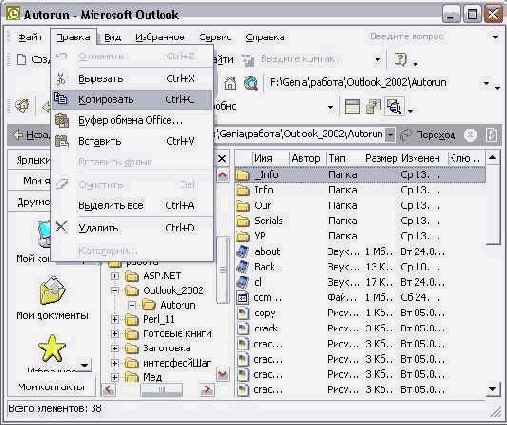Click the scissors Cut icon

[x=61, y=79]
